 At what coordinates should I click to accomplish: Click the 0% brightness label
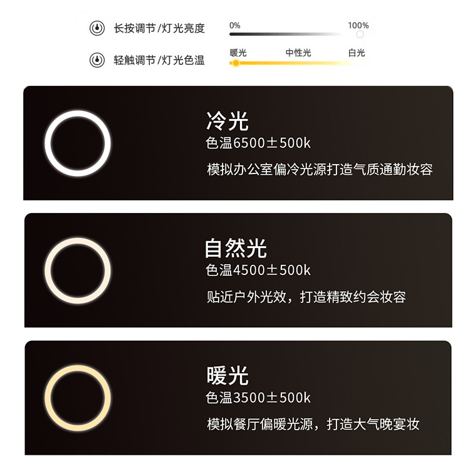pos(235,26)
